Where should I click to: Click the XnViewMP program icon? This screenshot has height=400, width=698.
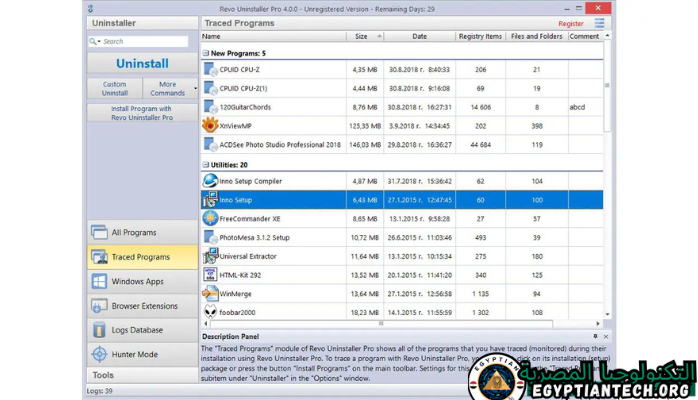[x=210, y=125]
